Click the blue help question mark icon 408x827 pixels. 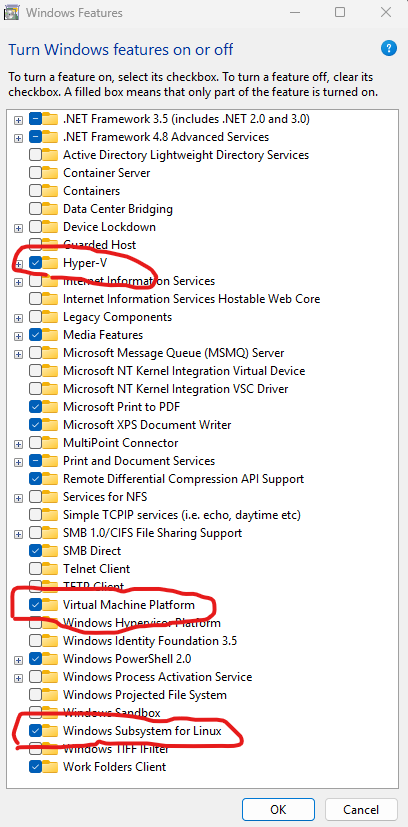[388, 49]
